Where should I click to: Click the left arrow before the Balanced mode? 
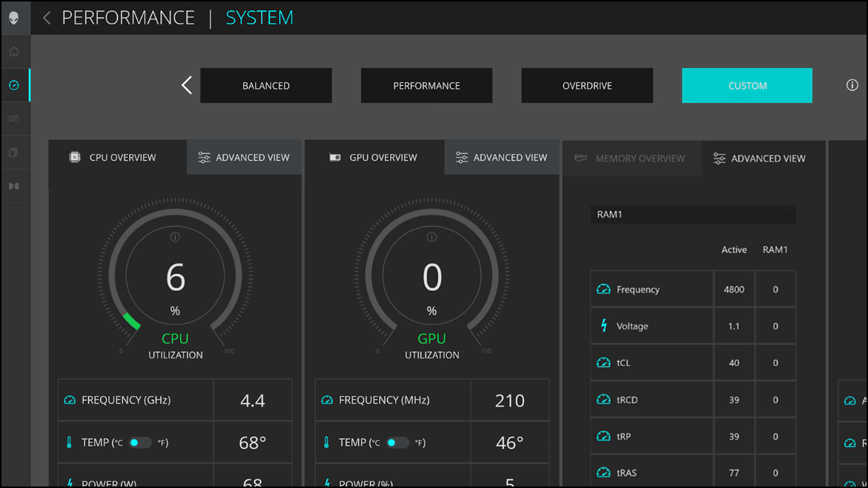(x=187, y=85)
